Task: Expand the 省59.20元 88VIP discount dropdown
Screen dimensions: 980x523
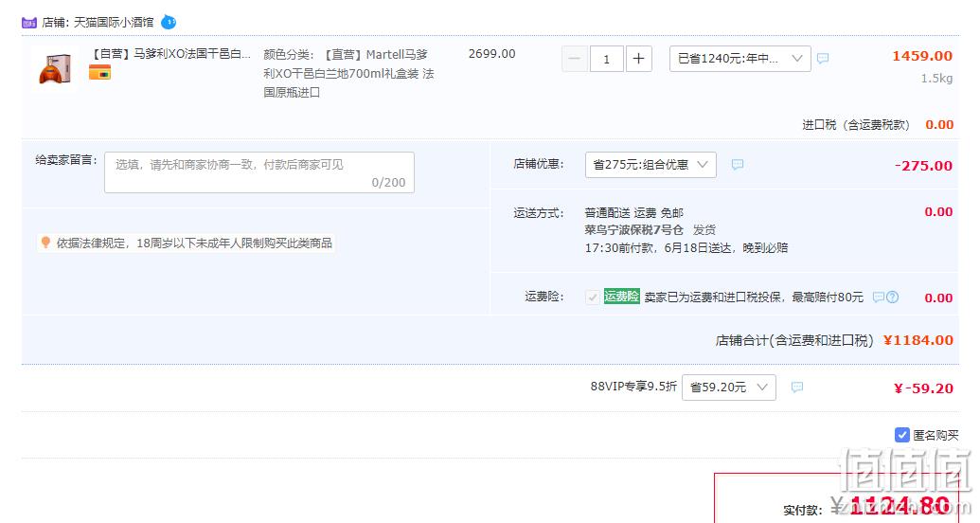Action: click(x=729, y=388)
